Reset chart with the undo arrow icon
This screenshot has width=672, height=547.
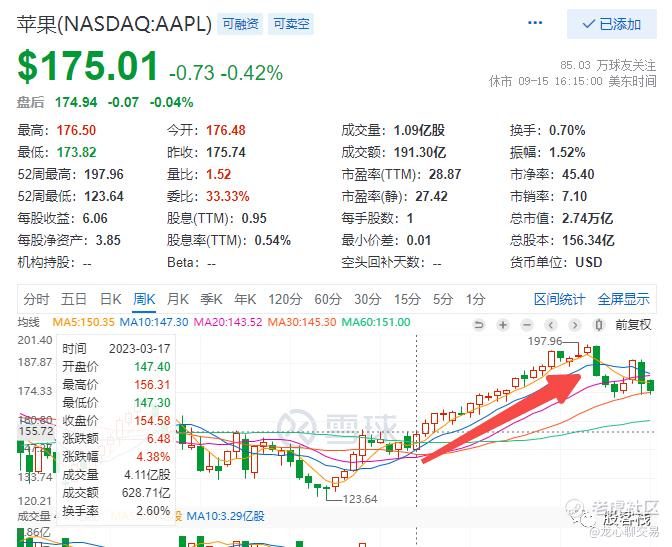(479, 325)
